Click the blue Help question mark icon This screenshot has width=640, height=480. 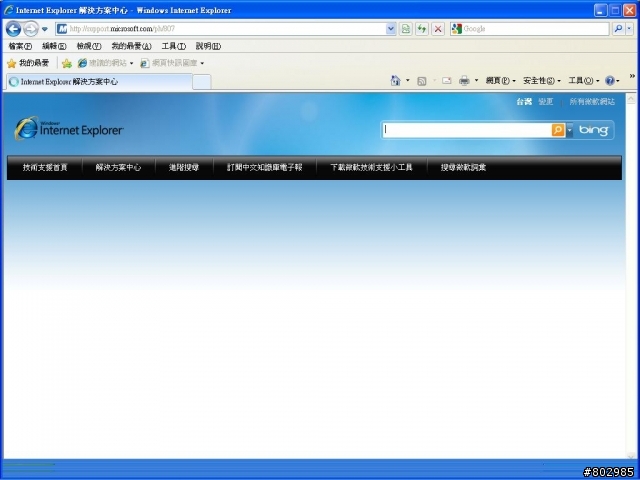[610, 81]
